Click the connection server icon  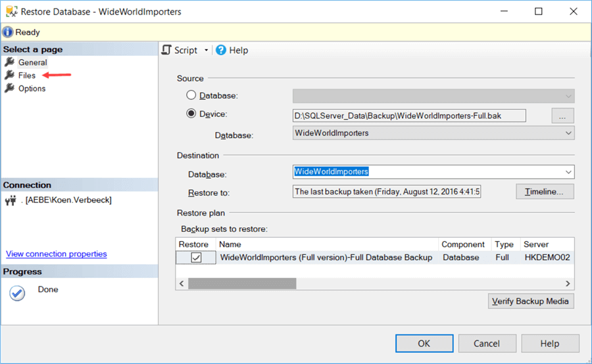tap(11, 200)
